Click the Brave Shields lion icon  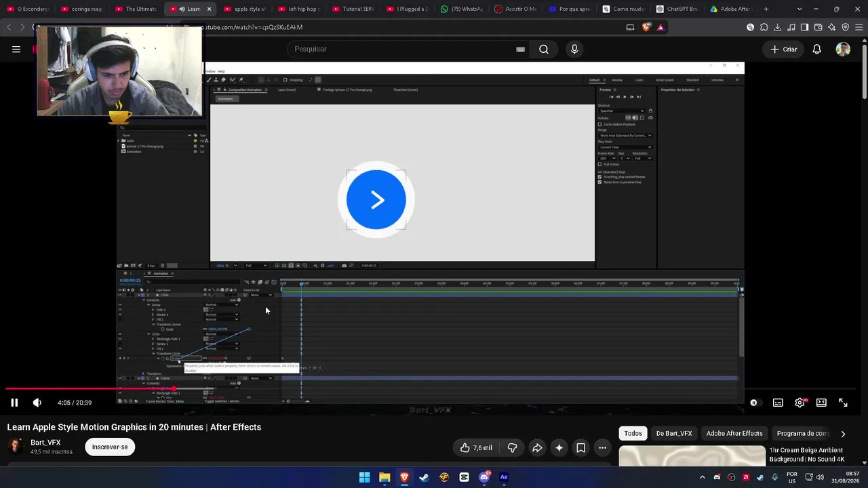(646, 27)
